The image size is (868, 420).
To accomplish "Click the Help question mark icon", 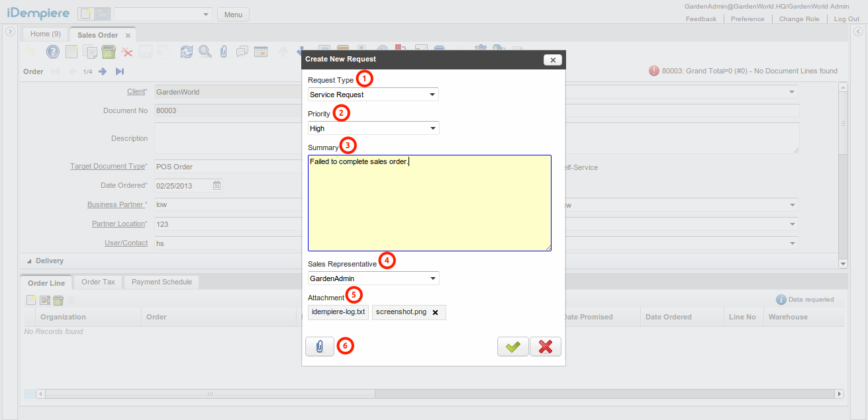I will (x=52, y=52).
